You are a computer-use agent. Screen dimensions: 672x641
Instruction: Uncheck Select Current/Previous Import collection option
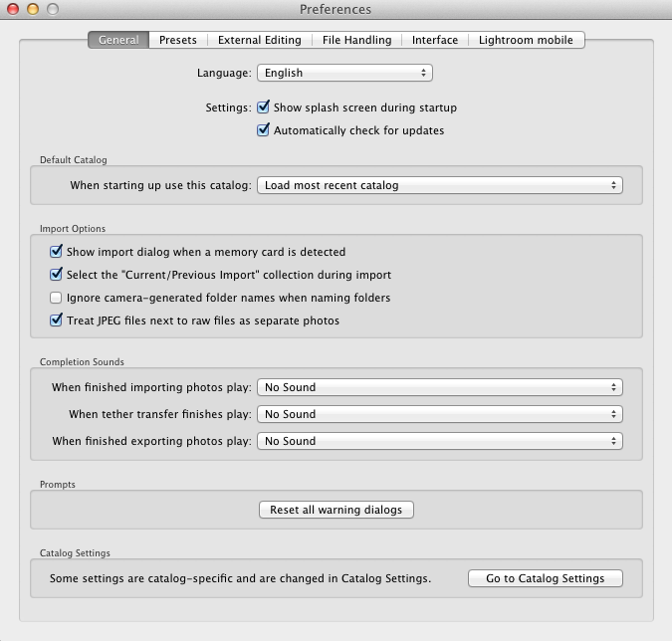(x=57, y=275)
